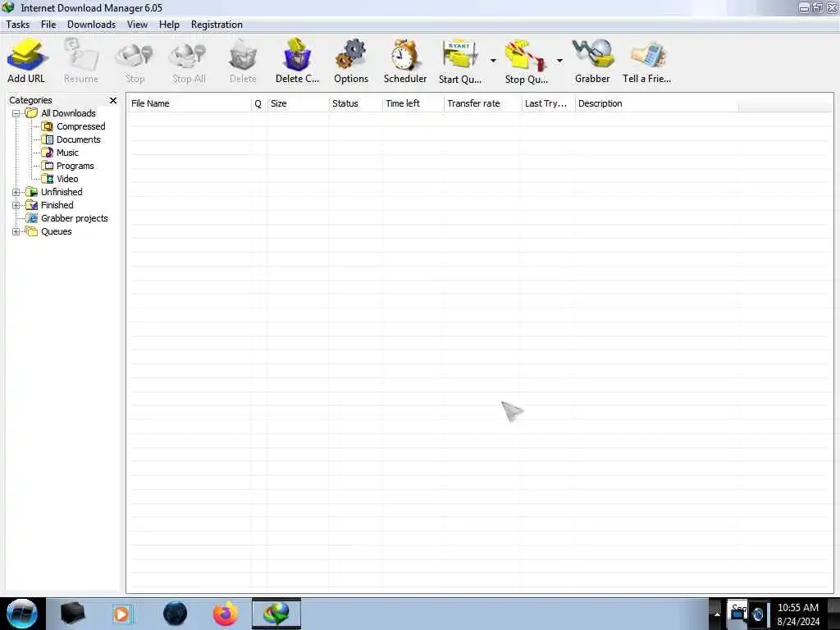Open the Windows Start button

coord(22,614)
